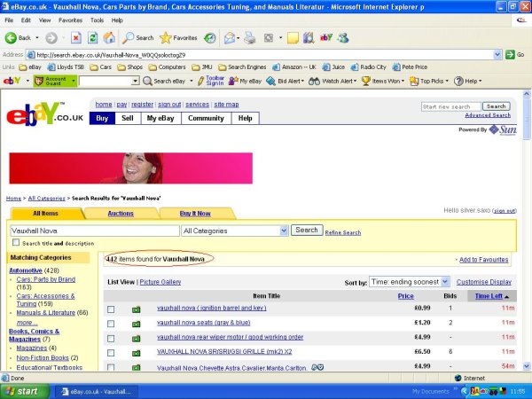Tick the Search title and description checkbox
Image resolution: width=532 pixels, height=399 pixels.
point(16,242)
